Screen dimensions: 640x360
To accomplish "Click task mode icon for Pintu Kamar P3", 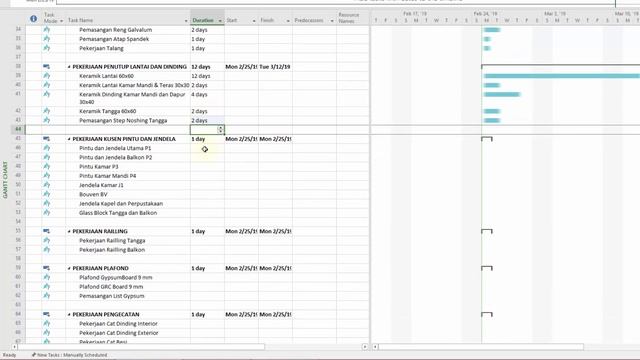I will (47, 167).
